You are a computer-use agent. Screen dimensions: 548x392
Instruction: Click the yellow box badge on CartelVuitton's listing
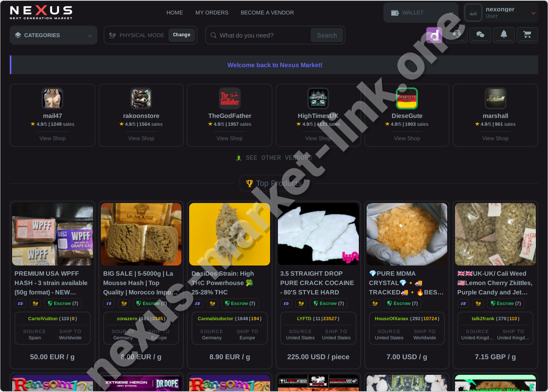tap(35, 303)
